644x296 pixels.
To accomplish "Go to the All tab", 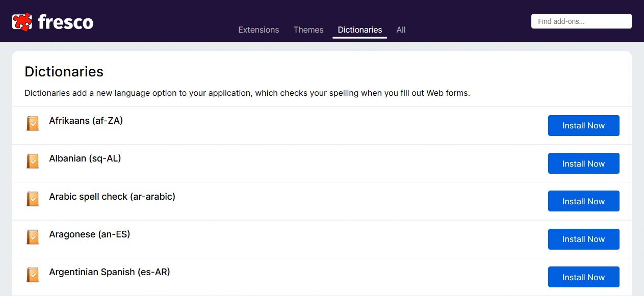I will pyautogui.click(x=401, y=30).
